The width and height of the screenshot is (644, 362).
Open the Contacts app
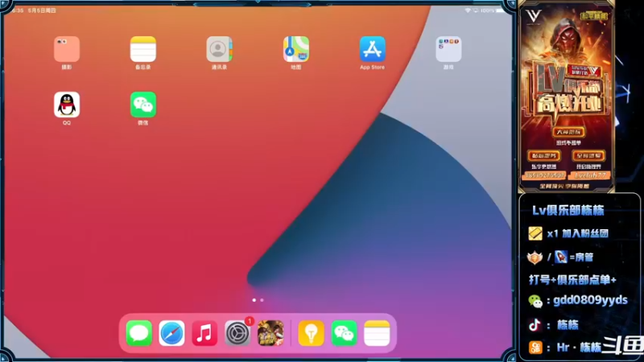[219, 49]
